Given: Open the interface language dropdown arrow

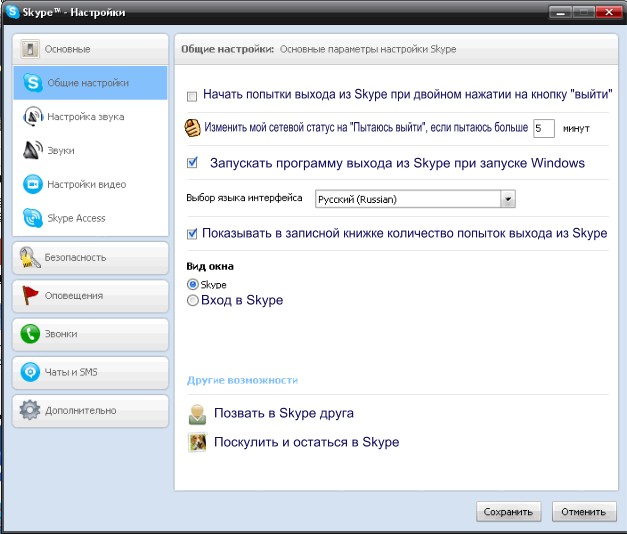Looking at the screenshot, I should 508,199.
